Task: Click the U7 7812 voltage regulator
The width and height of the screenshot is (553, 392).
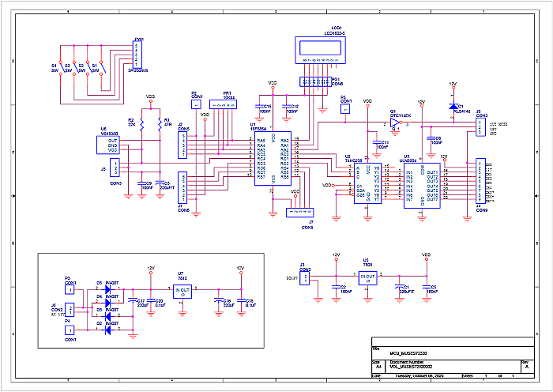Action: click(182, 291)
